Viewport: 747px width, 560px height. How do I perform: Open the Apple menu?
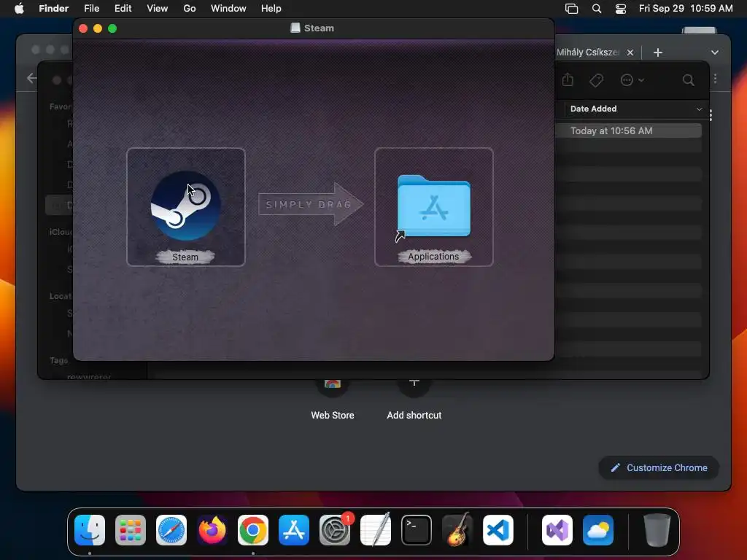tap(19, 9)
